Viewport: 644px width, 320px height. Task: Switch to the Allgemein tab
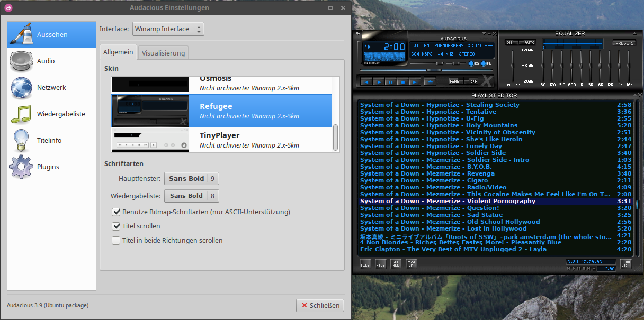[x=118, y=52]
